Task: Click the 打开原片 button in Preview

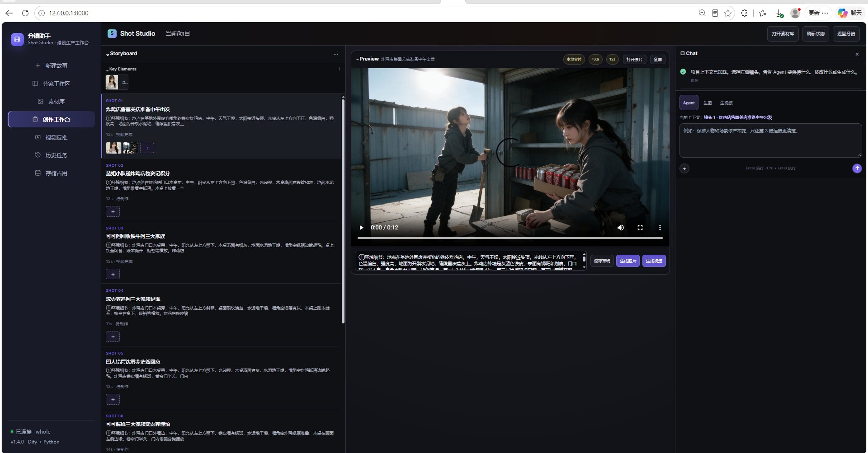Action: click(634, 60)
